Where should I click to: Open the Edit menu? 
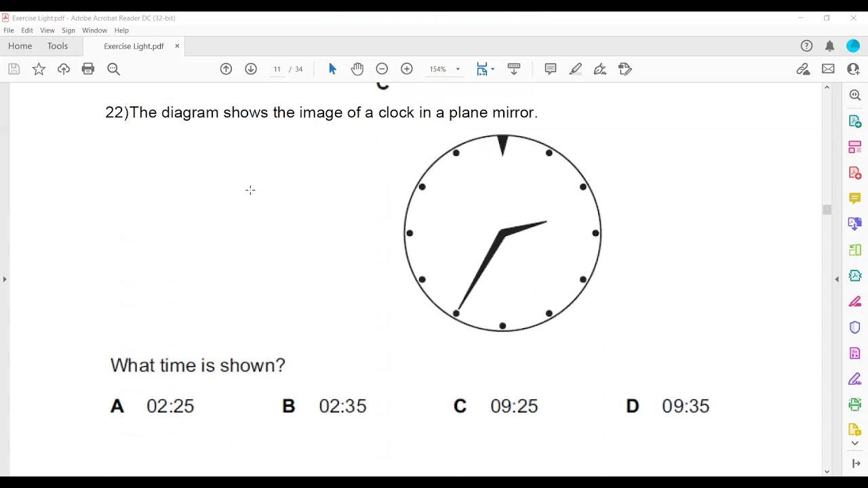coord(27,30)
